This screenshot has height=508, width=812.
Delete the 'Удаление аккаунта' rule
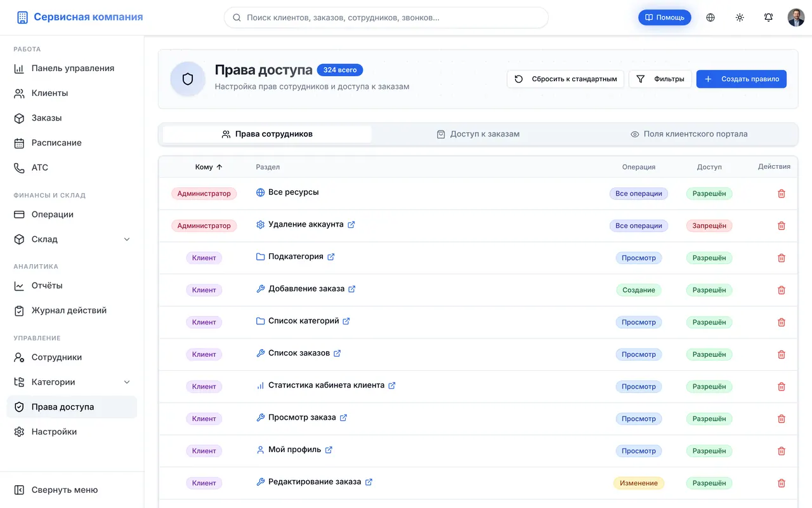click(x=782, y=225)
